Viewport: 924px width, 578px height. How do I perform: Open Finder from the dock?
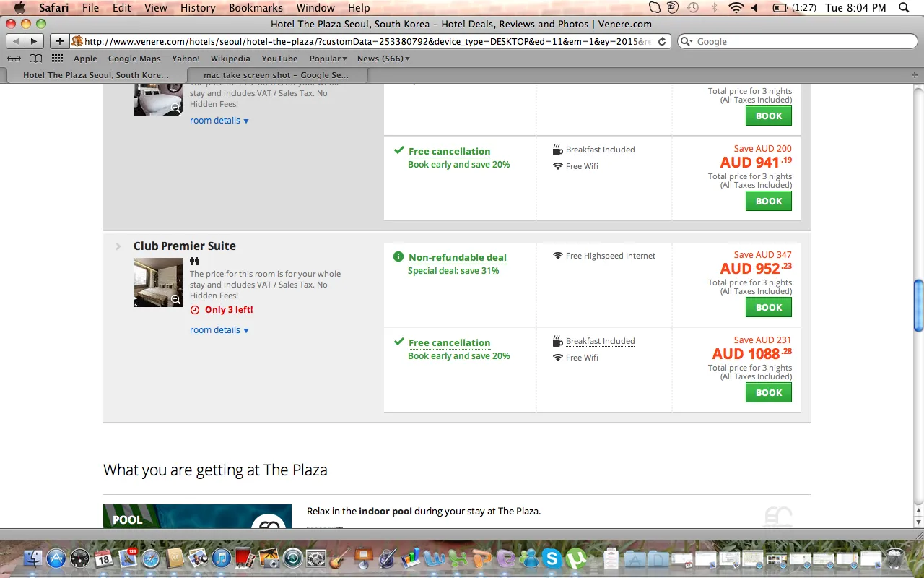pyautogui.click(x=33, y=558)
